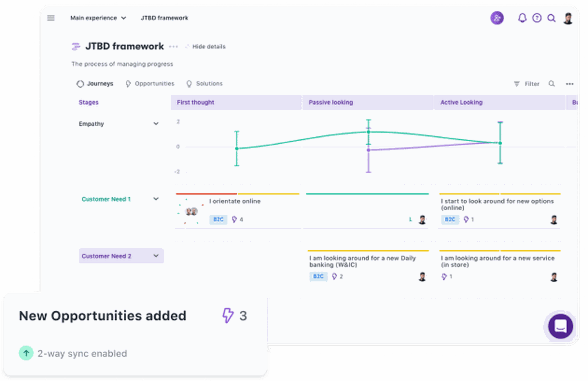This screenshot has height=381, width=588.
Task: Open the Intercom chat bubble icon
Action: tap(560, 326)
